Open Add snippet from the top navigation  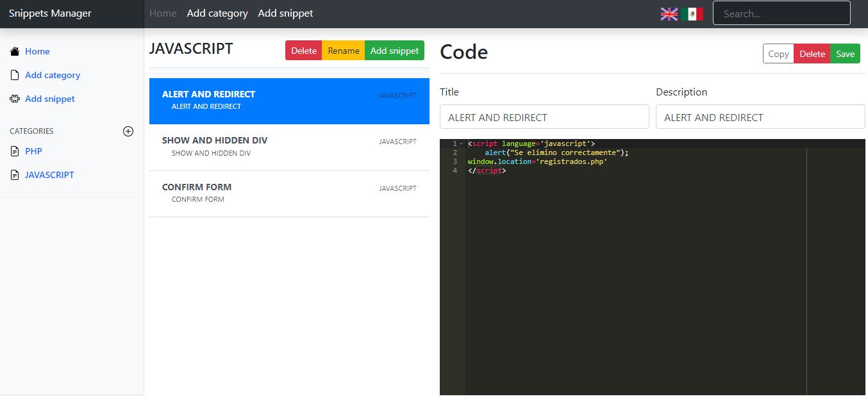pyautogui.click(x=285, y=13)
